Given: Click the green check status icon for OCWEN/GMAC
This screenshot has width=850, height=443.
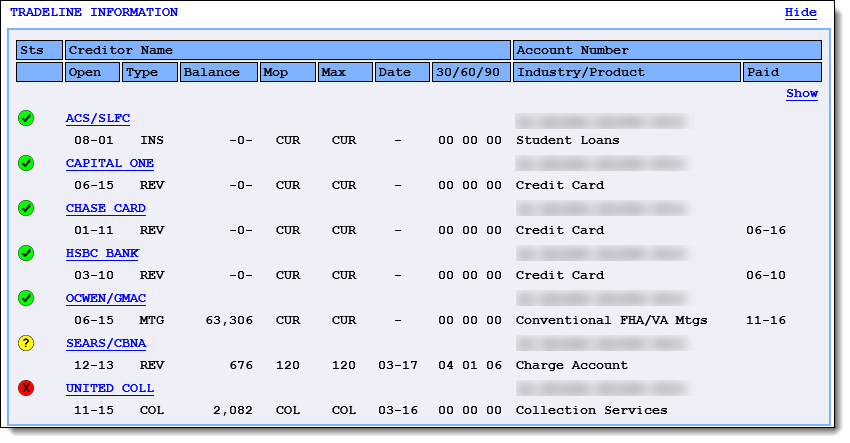Looking at the screenshot, I should (26, 298).
